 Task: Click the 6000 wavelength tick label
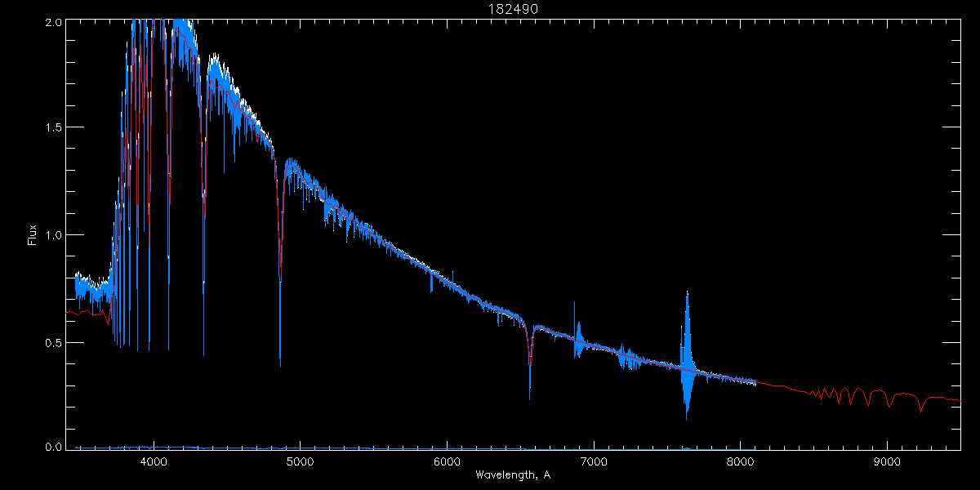(x=447, y=461)
